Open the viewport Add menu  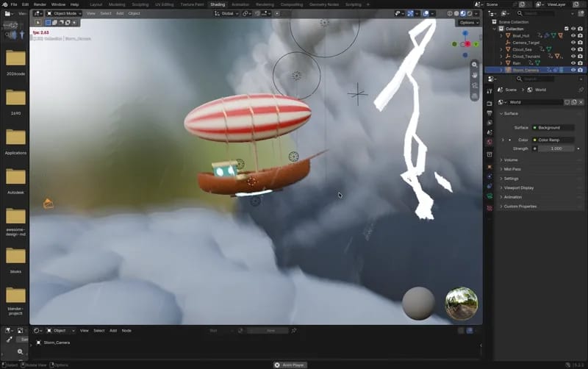click(x=120, y=13)
